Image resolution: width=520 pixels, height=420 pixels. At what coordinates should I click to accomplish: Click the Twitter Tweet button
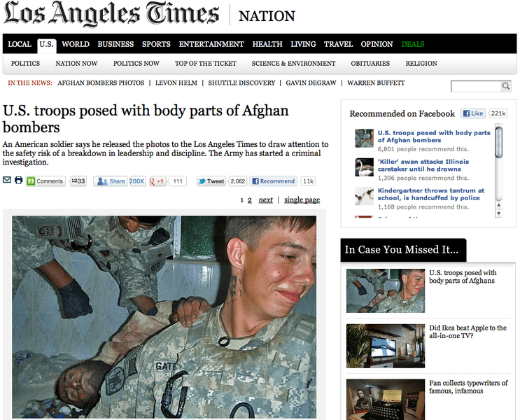(211, 181)
